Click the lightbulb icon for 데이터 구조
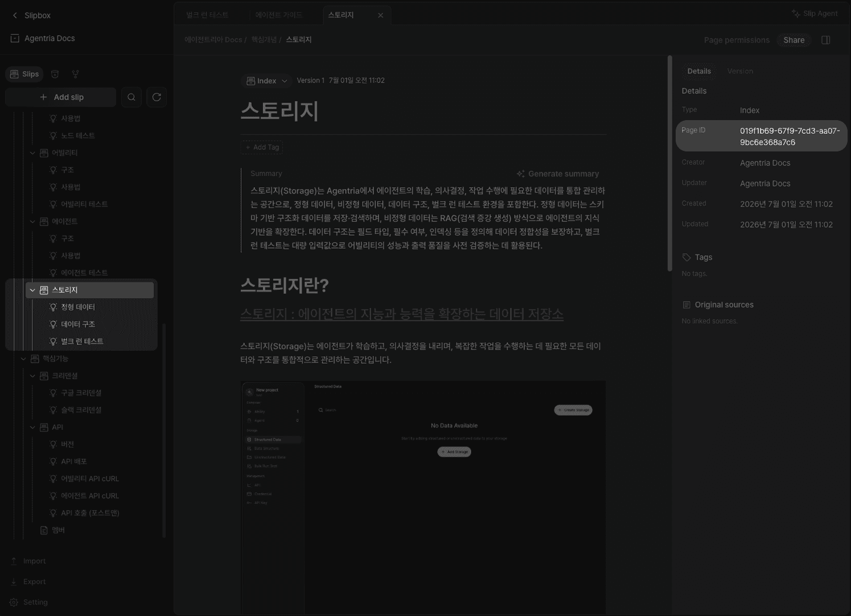This screenshot has width=851, height=616. [x=53, y=324]
